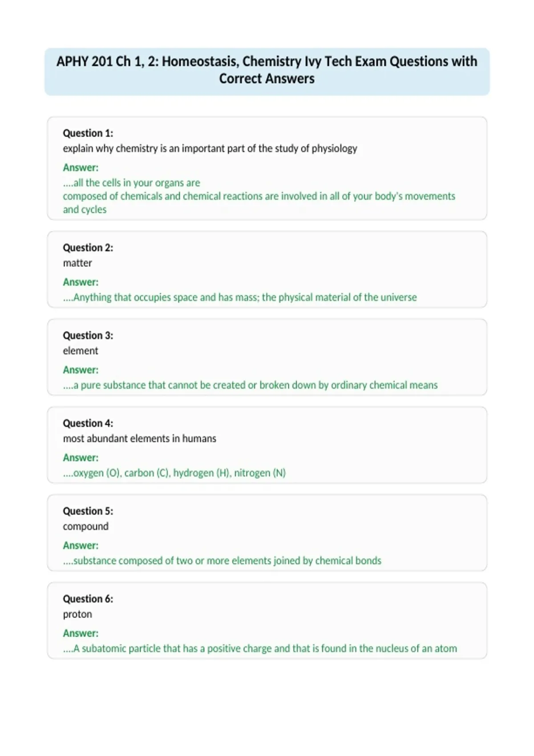The width and height of the screenshot is (534, 756).
Task: Click the oxygen carbon hydrogen nitrogen answer
Action: (x=174, y=473)
